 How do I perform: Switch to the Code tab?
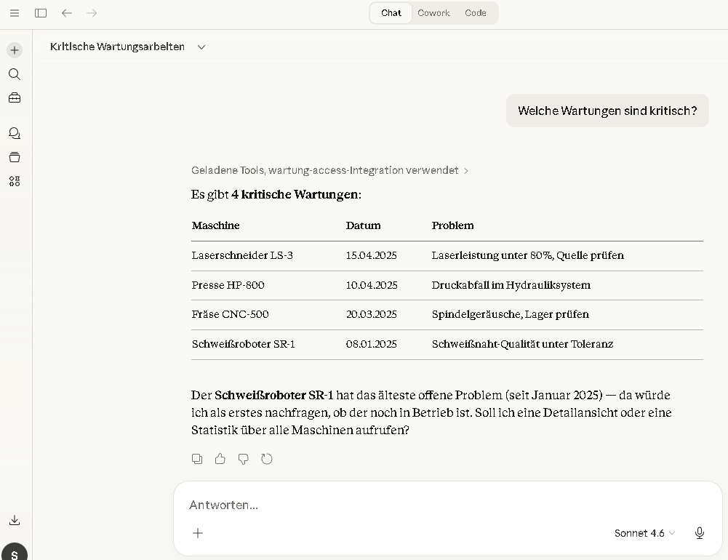tap(476, 12)
